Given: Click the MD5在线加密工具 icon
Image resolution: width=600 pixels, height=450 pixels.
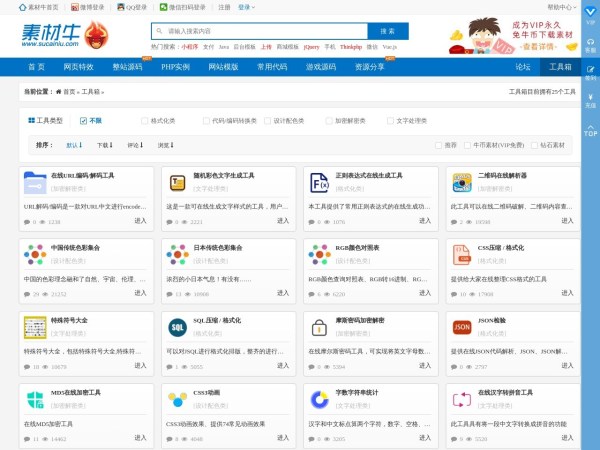Looking at the screenshot, I should click(35, 399).
